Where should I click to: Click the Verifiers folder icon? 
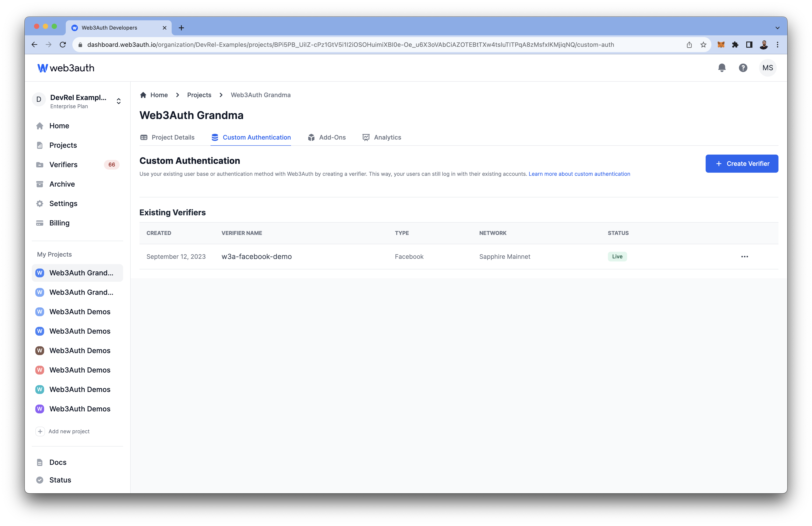click(x=39, y=165)
